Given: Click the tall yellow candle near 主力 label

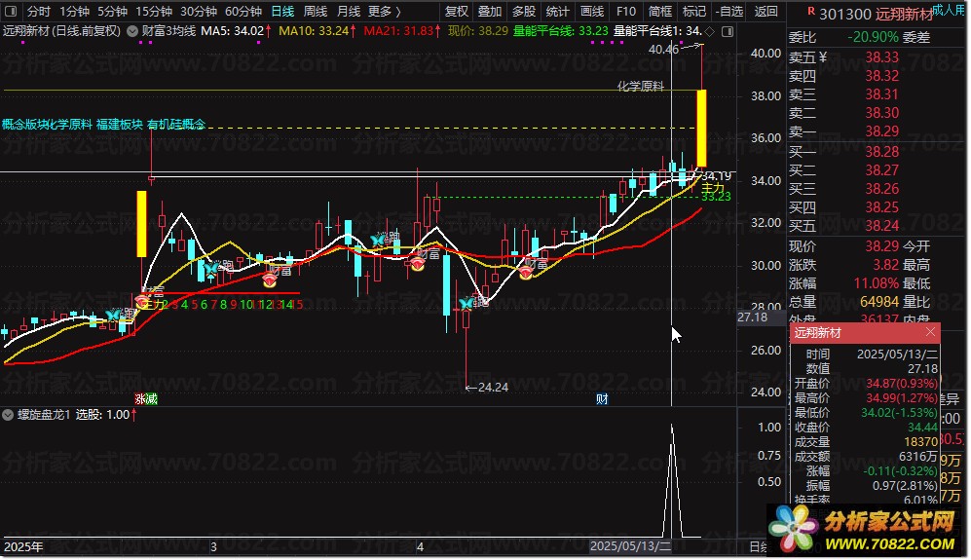Looking at the screenshot, I should point(142,224).
